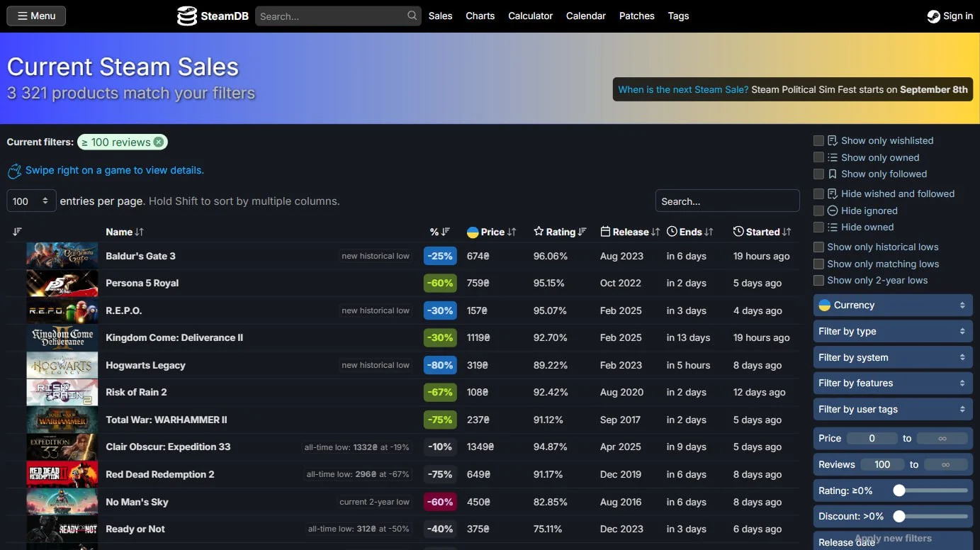
Task: Open the Filter by type dropdown
Action: click(x=893, y=331)
